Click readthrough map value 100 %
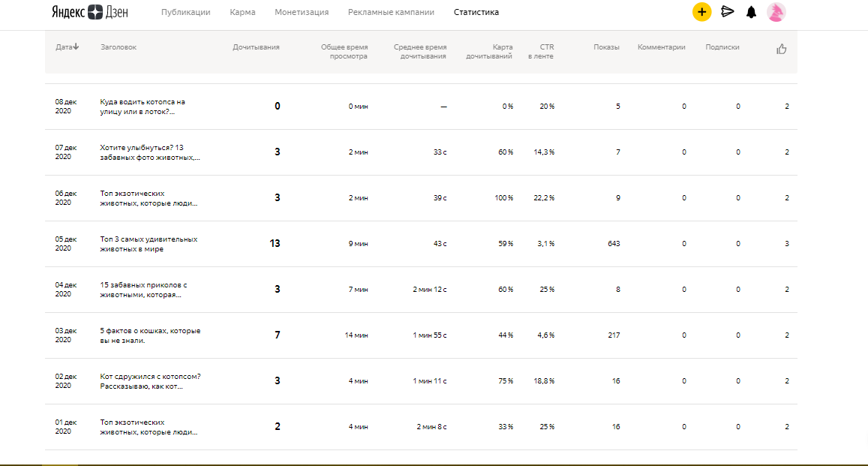868x466 pixels. click(503, 198)
